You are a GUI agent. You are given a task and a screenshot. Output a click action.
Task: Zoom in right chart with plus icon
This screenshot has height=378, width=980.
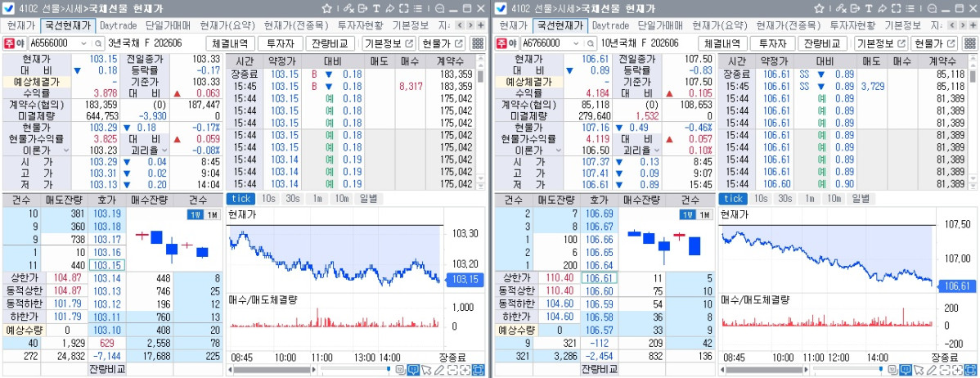(957, 370)
